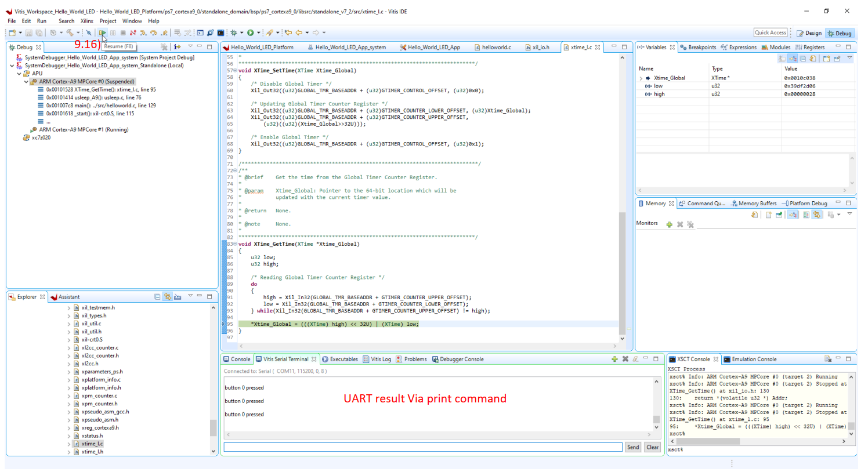This screenshot has height=472, width=868.
Task: Click the Debug bug launch icon
Action: coord(234,33)
